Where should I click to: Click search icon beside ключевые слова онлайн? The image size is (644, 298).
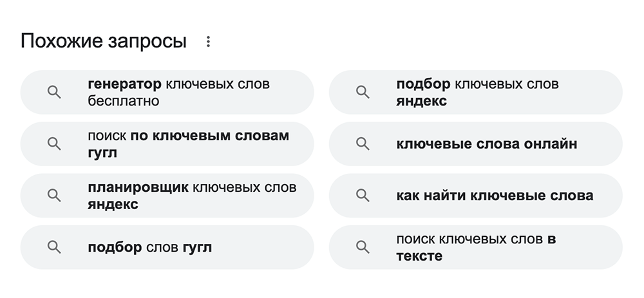pos(363,144)
